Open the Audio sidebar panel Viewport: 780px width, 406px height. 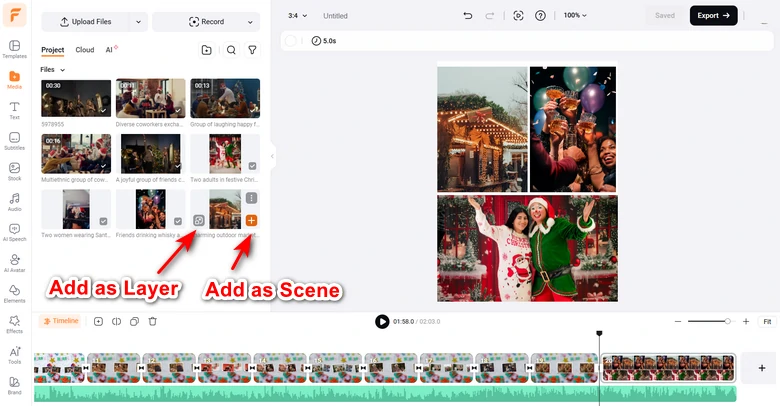[x=14, y=202]
